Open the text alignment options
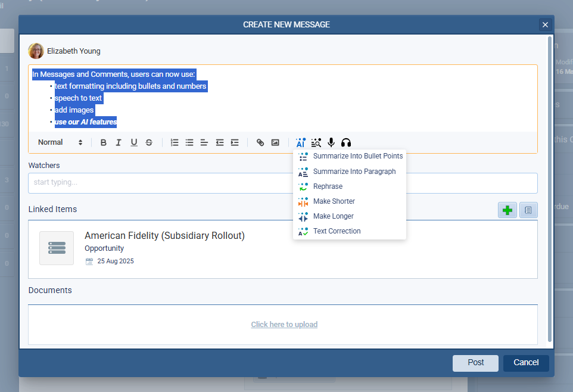The width and height of the screenshot is (573, 392). tap(204, 142)
